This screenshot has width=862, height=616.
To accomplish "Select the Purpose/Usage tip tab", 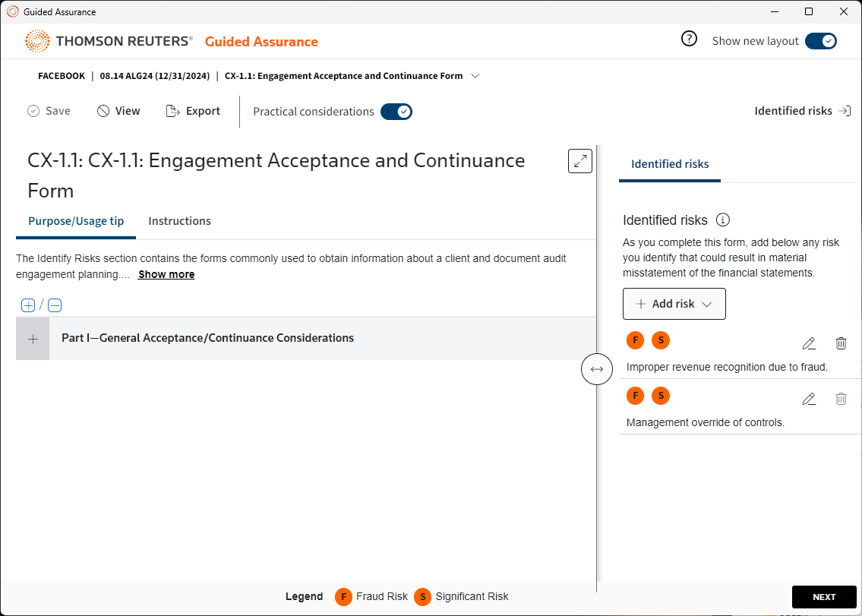I will click(x=76, y=221).
